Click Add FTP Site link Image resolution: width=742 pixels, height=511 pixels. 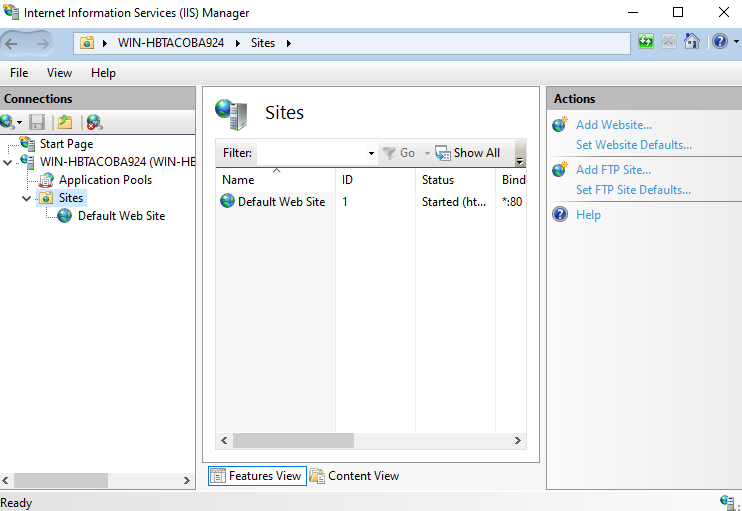[613, 170]
